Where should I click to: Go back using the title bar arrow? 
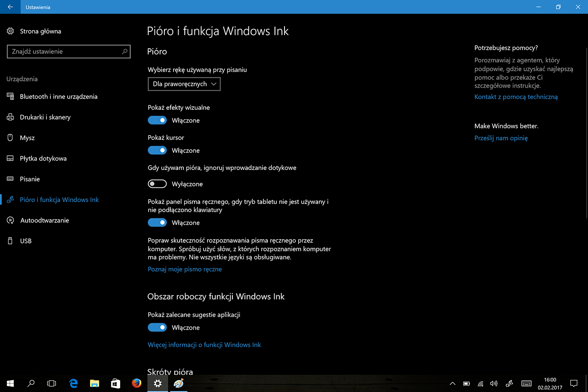(x=10, y=7)
